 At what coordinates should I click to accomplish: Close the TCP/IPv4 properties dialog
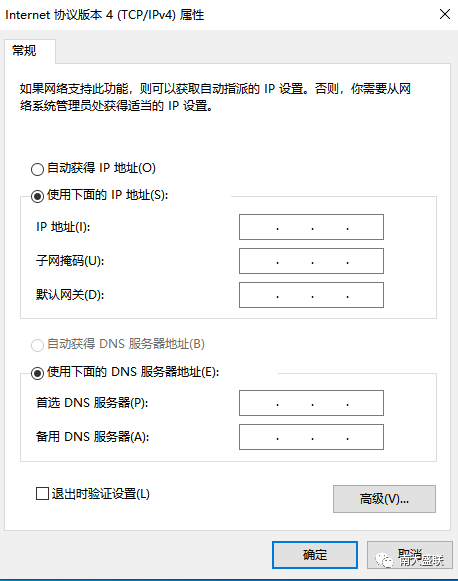click(x=445, y=14)
